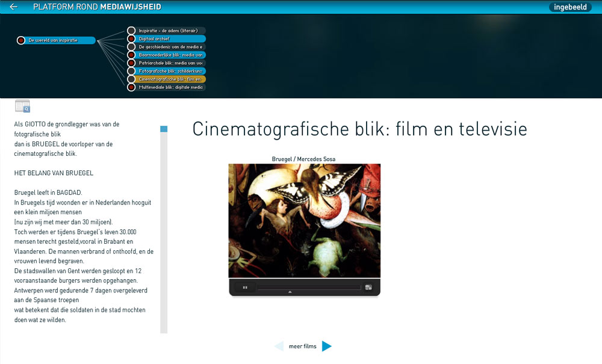The image size is (602, 364).
Task: Click the red circle of 'De wereld van inspiratie'
Action: point(21,40)
